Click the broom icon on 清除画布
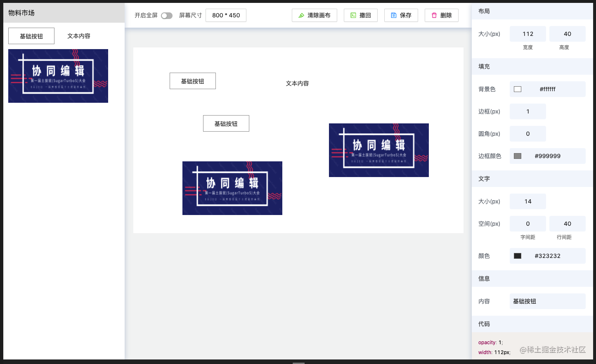The image size is (596, 364). (301, 15)
